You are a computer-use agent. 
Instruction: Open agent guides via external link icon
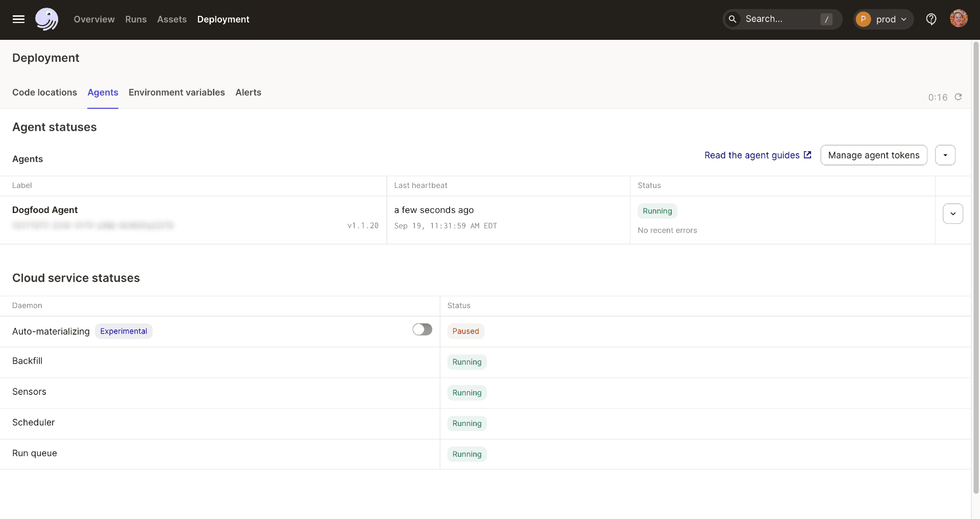pos(807,155)
